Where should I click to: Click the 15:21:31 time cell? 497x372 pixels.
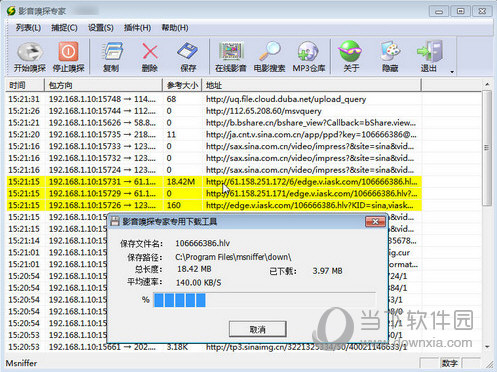pyautogui.click(x=24, y=99)
